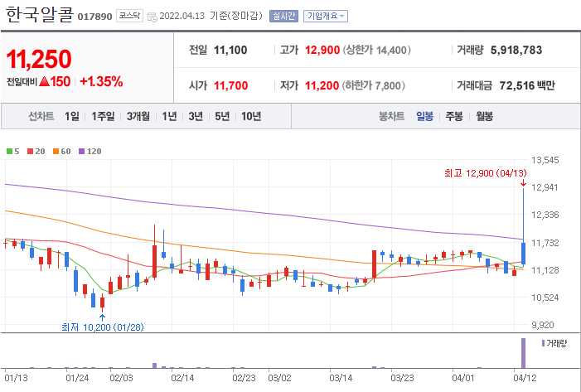Click the 하한가 7,800 text
This screenshot has height=392, width=581.
coord(373,85)
